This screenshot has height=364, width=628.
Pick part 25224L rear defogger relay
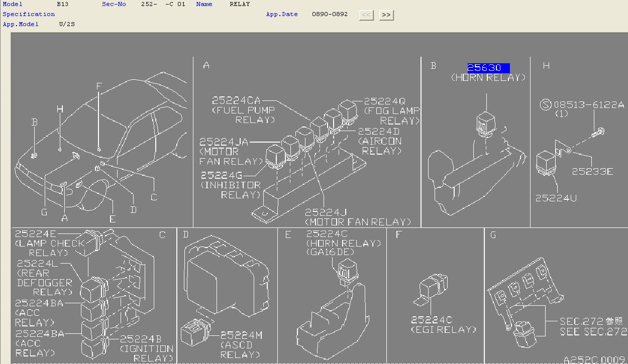(38, 264)
